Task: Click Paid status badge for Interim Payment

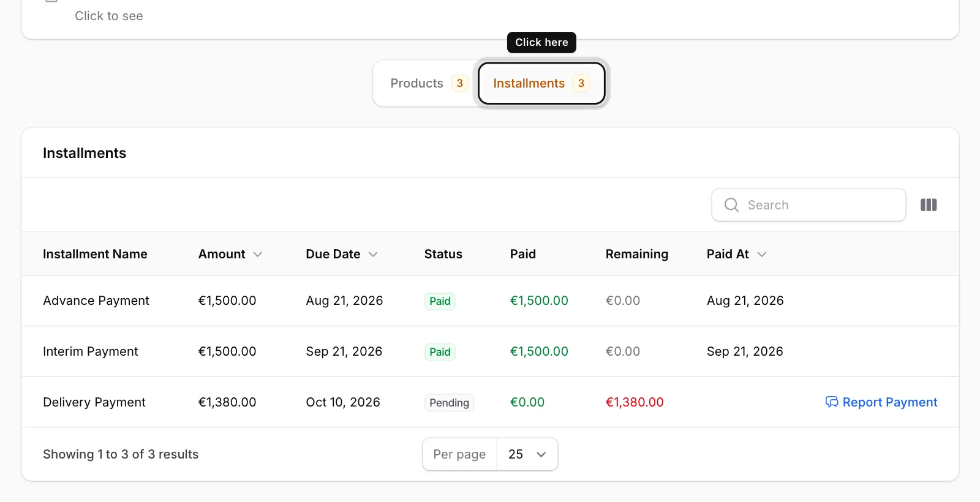Action: point(440,352)
